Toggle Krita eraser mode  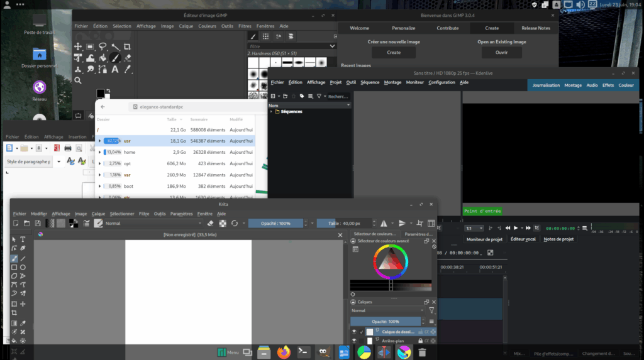click(210, 223)
